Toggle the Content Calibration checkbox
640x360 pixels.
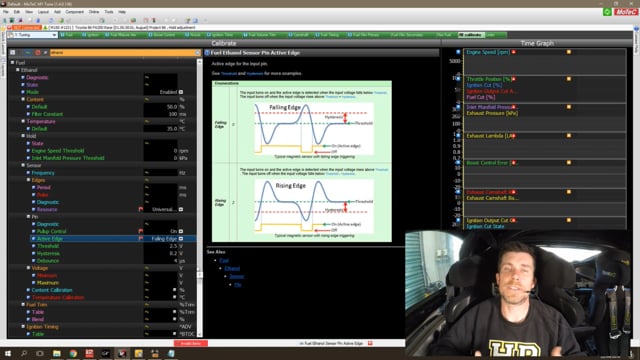175,290
